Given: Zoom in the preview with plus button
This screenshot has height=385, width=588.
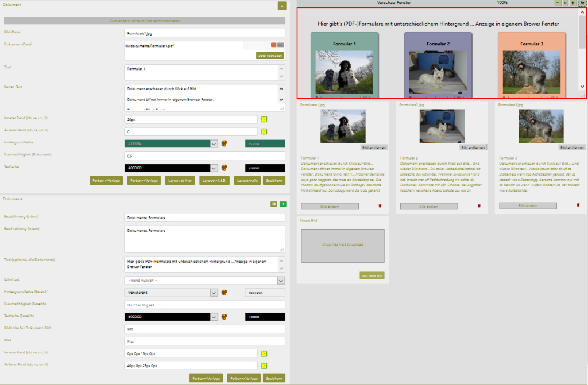Looking at the screenshot, I should tap(572, 3).
